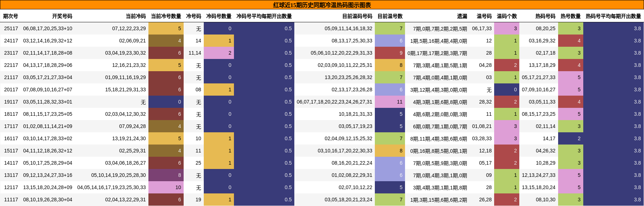Click omission 0期,17期,17期,2期,3期,7期
The height and width of the screenshot is (206, 644).
[437, 53]
